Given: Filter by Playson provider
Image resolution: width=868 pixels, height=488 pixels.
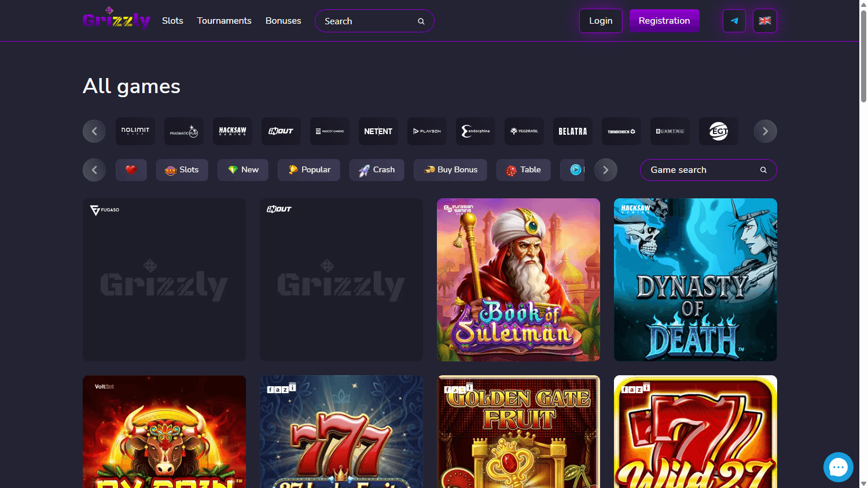Looking at the screenshot, I should (x=427, y=131).
